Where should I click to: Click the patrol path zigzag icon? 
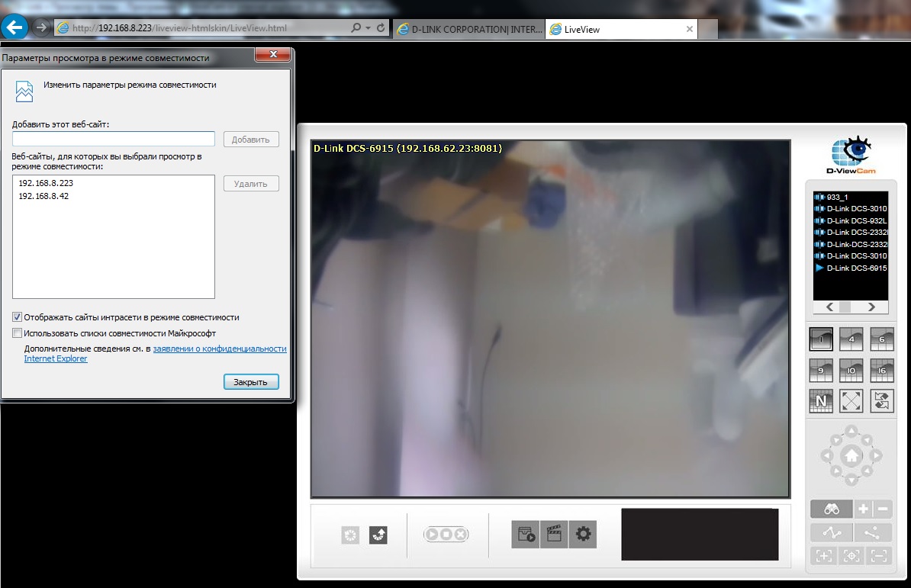pyautogui.click(x=832, y=532)
